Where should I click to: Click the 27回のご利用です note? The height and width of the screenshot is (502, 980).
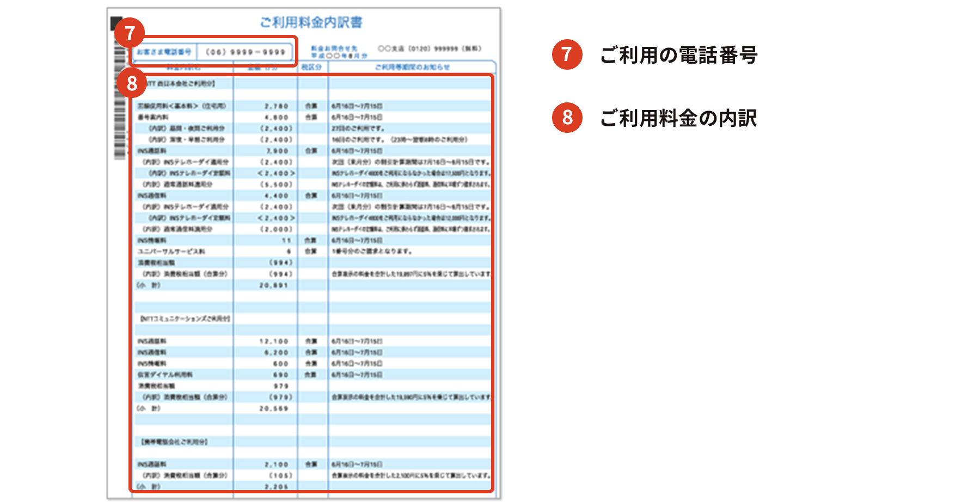[x=358, y=128]
